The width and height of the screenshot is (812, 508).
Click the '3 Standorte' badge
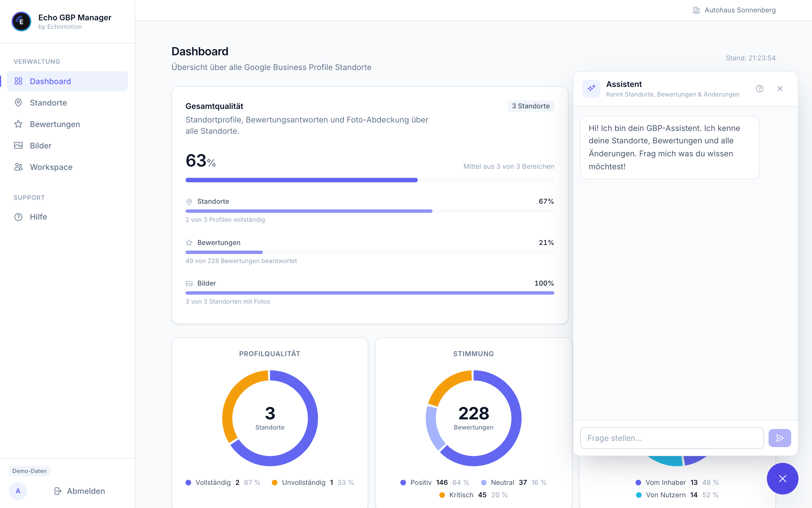(x=531, y=106)
